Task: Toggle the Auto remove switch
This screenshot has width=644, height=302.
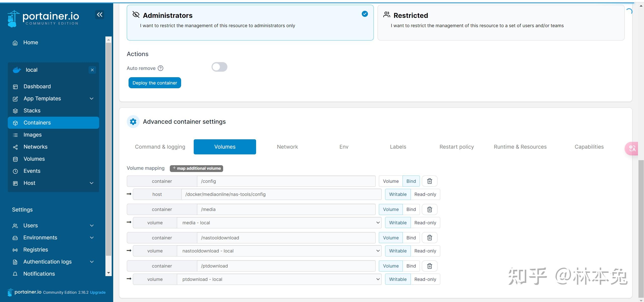Action: tap(219, 67)
